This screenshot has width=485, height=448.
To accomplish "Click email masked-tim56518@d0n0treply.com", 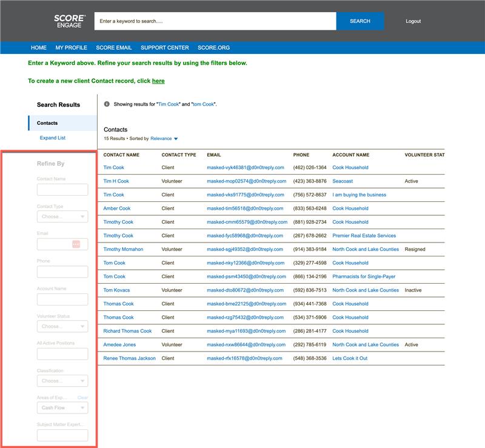I will (x=245, y=208).
